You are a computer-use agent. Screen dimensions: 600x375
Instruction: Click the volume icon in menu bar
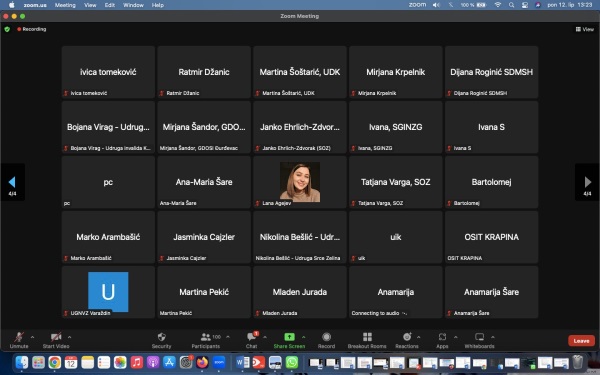[x=436, y=5]
